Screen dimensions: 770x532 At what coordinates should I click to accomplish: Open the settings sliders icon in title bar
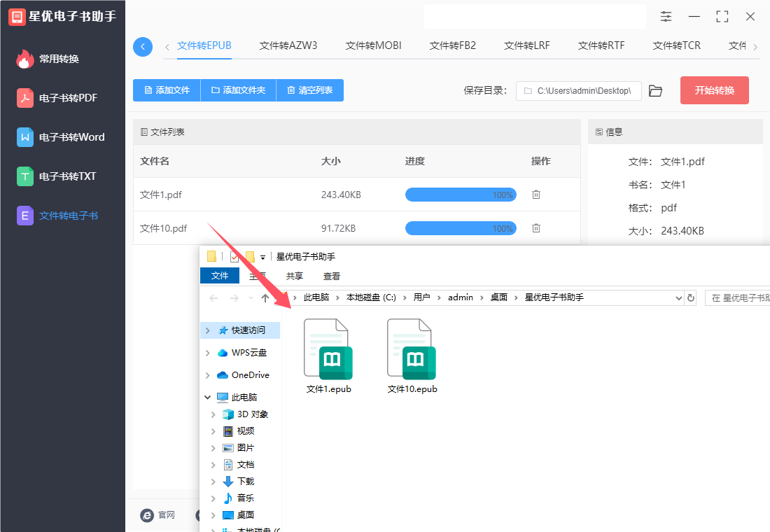(666, 16)
